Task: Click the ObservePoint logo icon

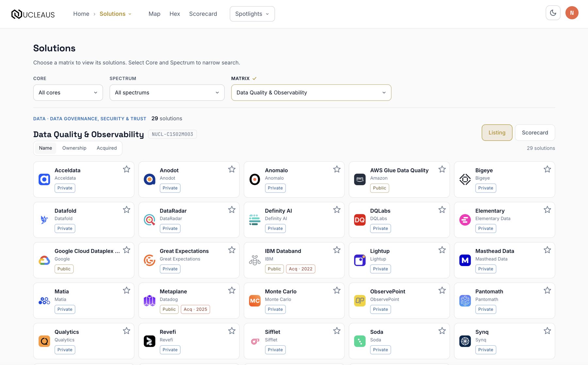Action: 360,301
